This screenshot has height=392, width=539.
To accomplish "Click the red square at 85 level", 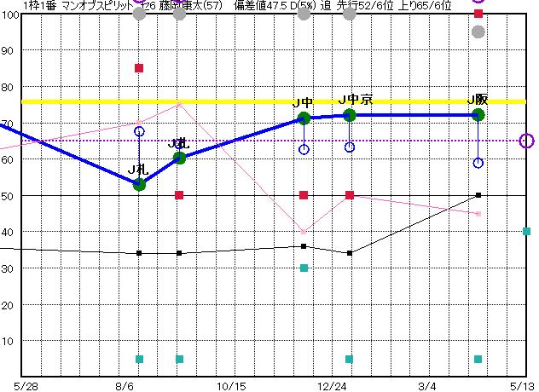I will (140, 68).
